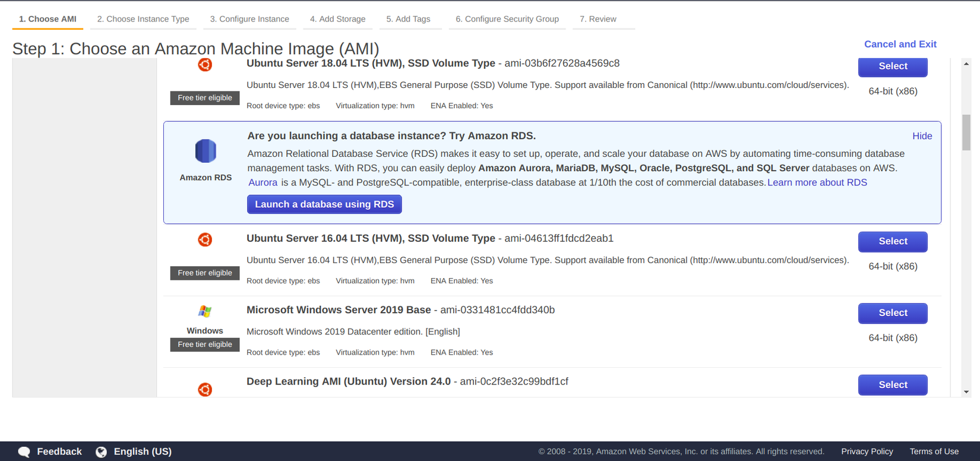Click the Ubuntu Server 18.04 LTS title
Image resolution: width=980 pixels, height=461 pixels.
pyautogui.click(x=371, y=63)
